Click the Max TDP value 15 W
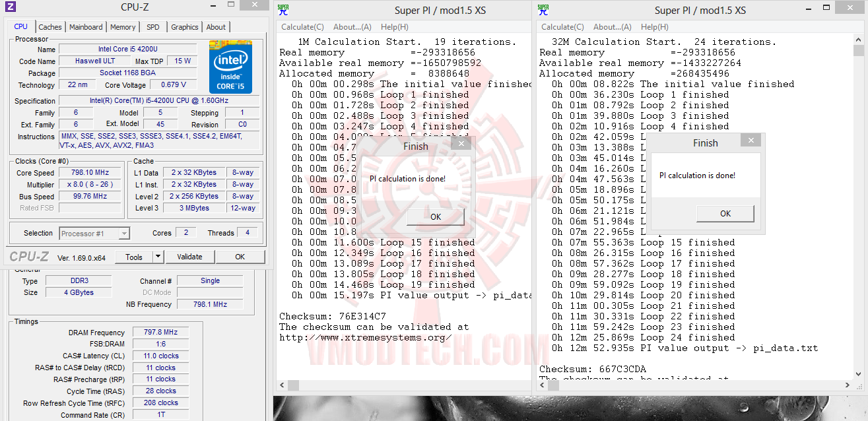The image size is (868, 421). coord(183,61)
